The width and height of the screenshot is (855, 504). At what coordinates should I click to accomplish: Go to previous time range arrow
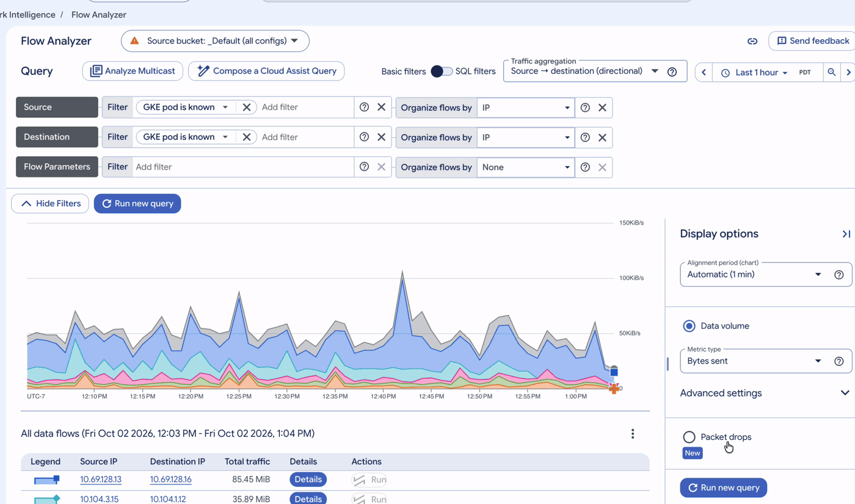[704, 72]
